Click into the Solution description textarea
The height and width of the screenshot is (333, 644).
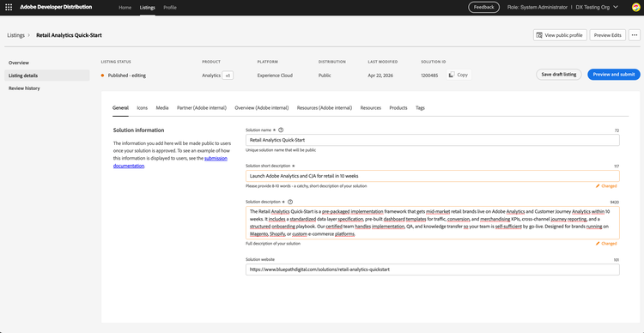click(433, 223)
